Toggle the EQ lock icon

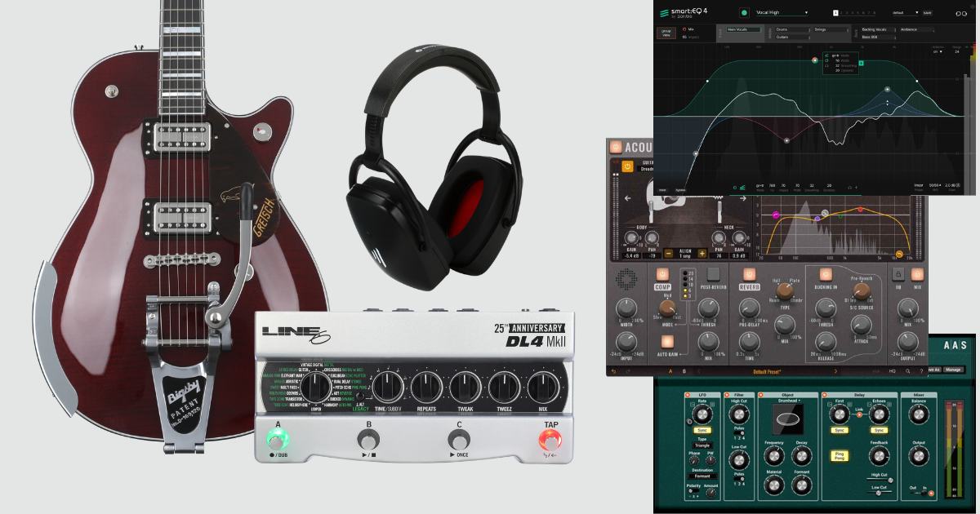(898, 274)
